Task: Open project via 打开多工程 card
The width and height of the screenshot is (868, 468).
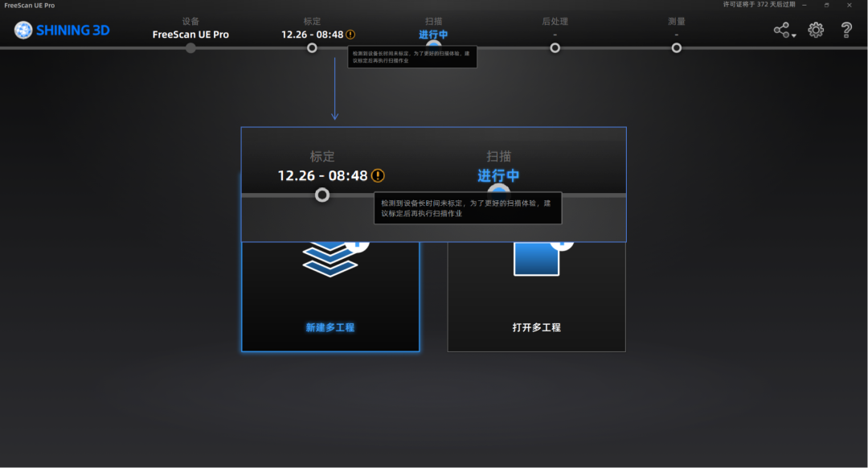Action: tap(536, 296)
